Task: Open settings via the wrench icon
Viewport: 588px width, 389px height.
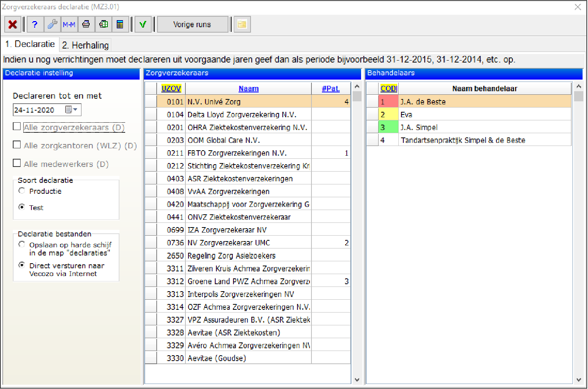Action: coord(52,24)
